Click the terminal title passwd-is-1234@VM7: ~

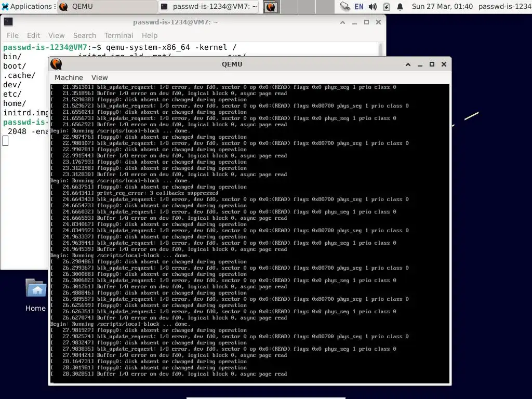pyautogui.click(x=176, y=22)
